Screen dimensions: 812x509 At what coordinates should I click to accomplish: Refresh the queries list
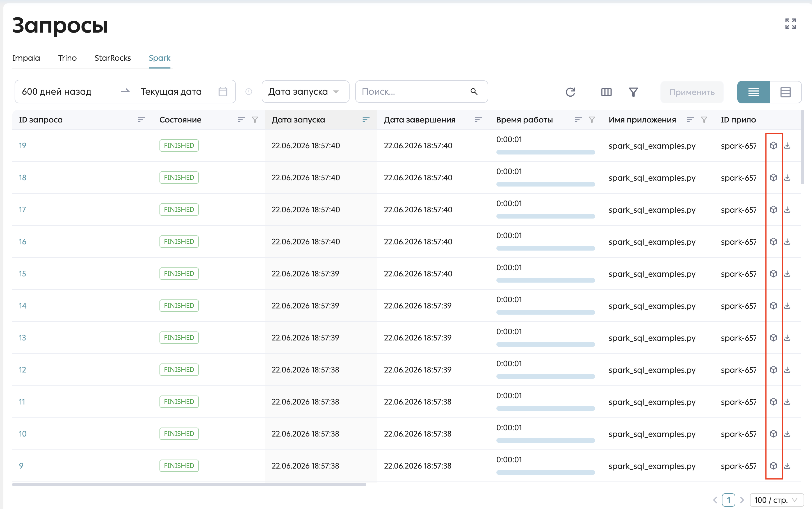point(570,92)
